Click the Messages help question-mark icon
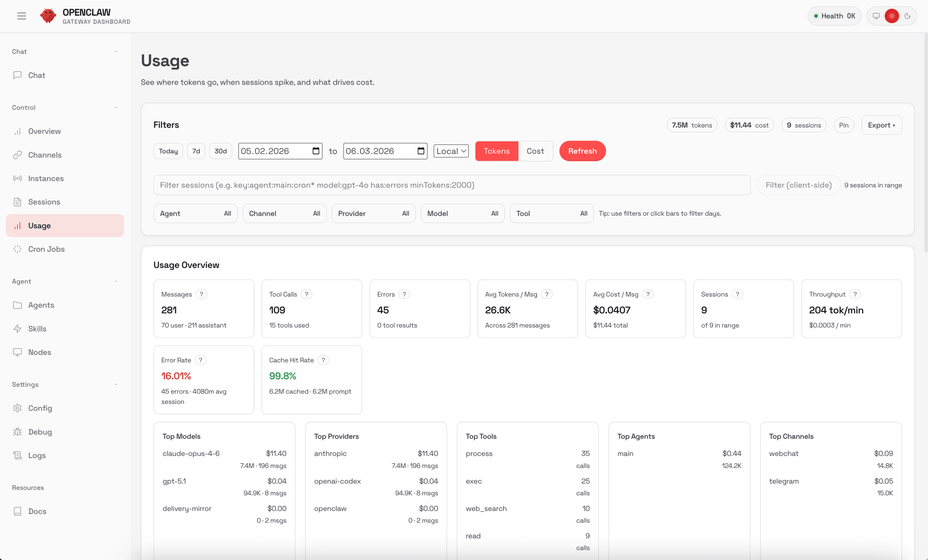The width and height of the screenshot is (928, 560). [201, 294]
